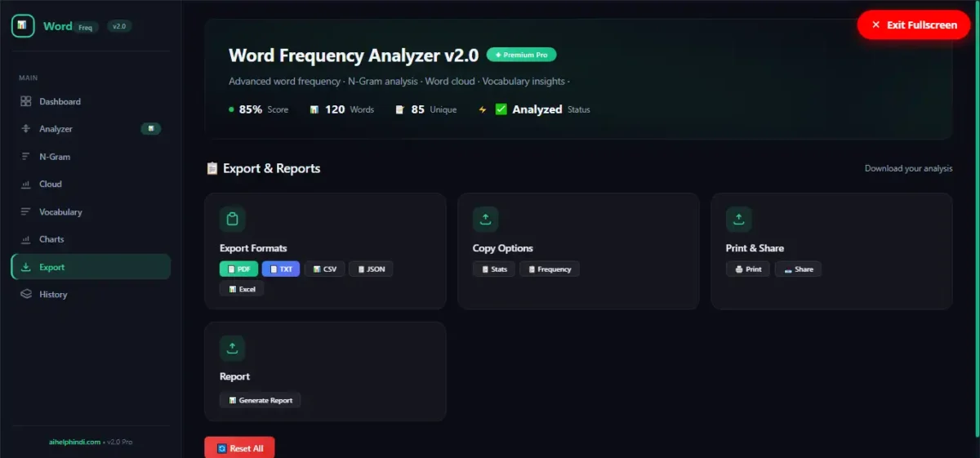Share the analysis
This screenshot has width=980, height=458.
click(x=798, y=269)
